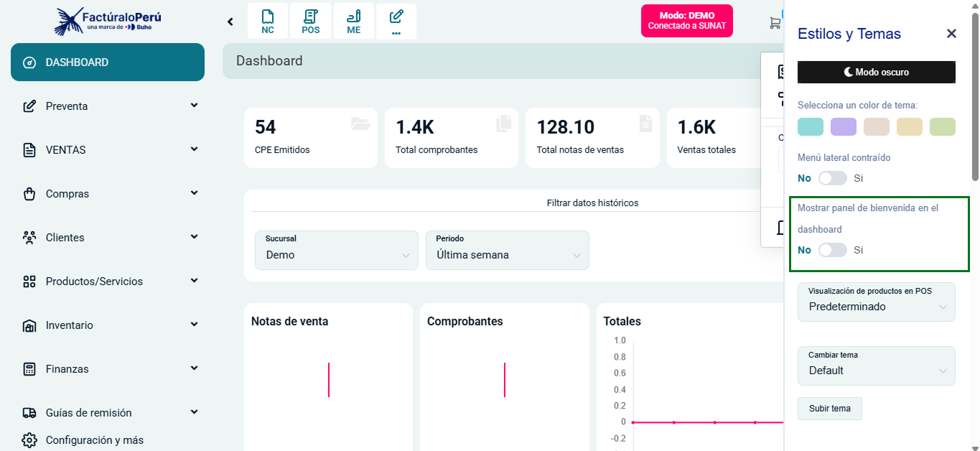Screen dimensions: 980x451
Task: Expand the Cambiar tema Default dropdown
Action: pos(876,370)
